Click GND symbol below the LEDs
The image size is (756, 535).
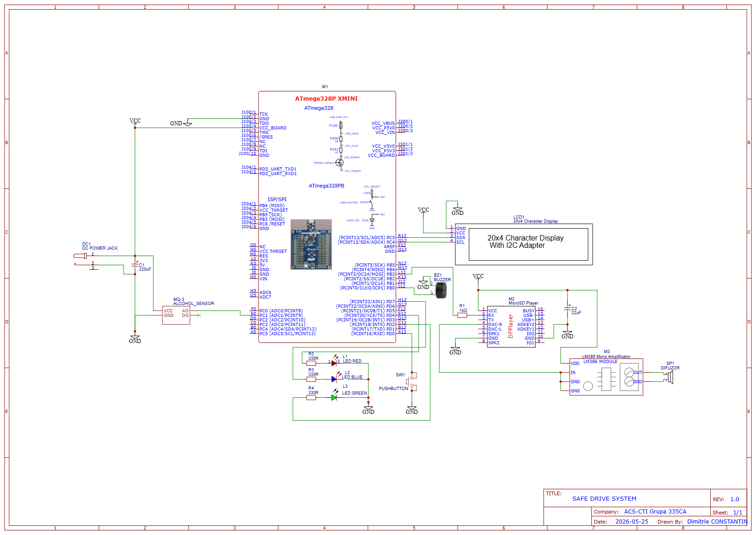368,410
